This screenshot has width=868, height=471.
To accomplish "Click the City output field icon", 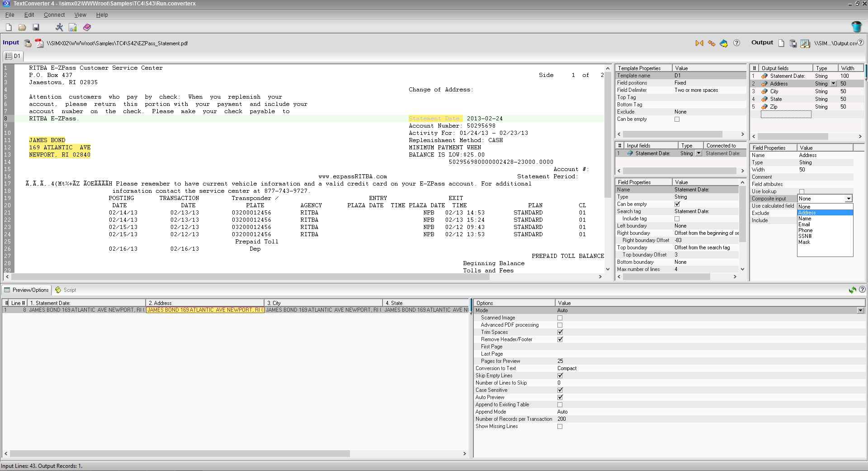I will 764,91.
